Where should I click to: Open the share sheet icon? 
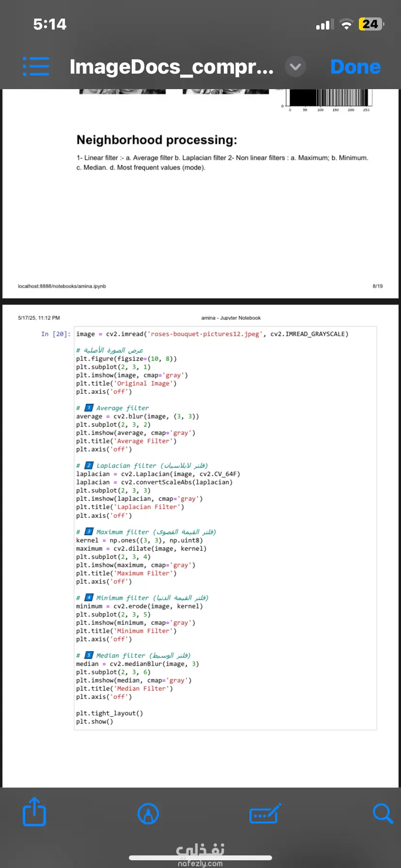pyautogui.click(x=34, y=812)
